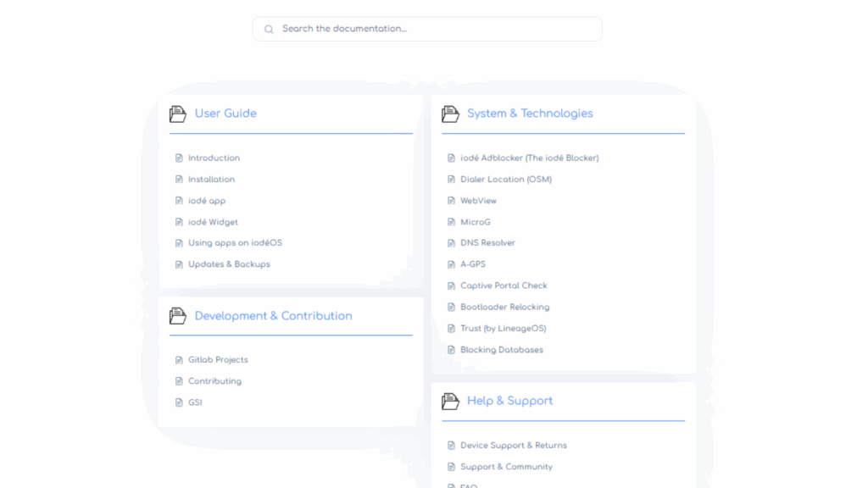
Task: Click the document icon beside Installation
Action: 179,180
